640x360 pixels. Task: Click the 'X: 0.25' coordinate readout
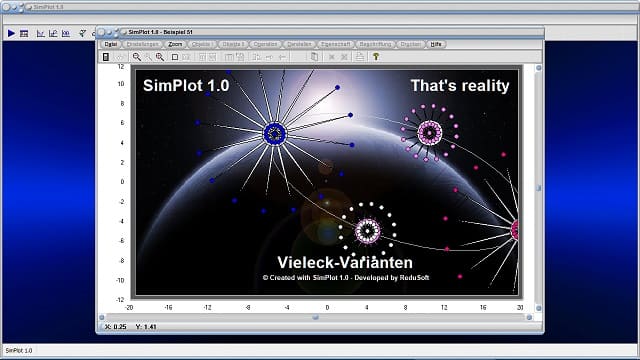pos(116,327)
